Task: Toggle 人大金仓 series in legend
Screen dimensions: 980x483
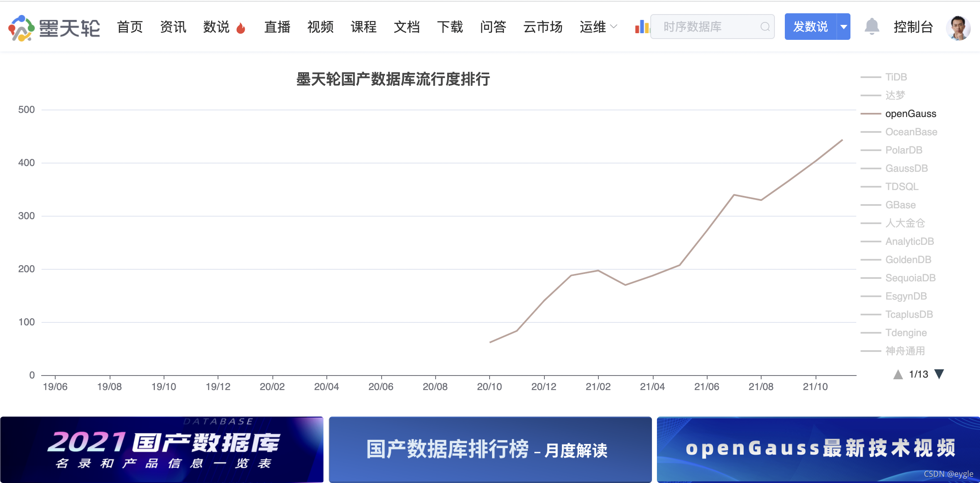Action: point(893,223)
